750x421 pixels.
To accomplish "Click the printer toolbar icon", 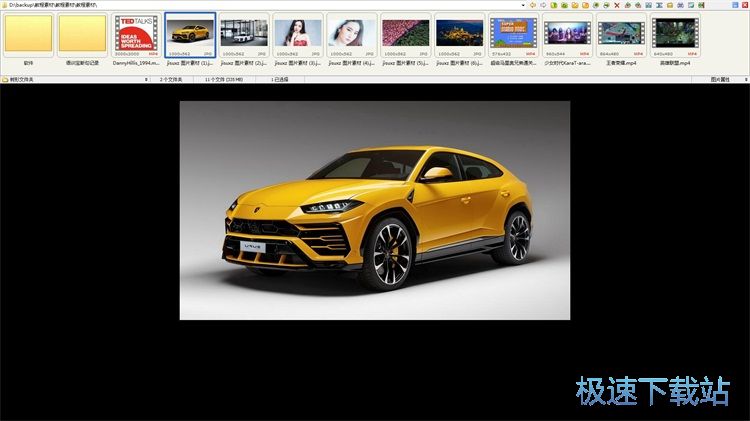I will (x=606, y=5).
